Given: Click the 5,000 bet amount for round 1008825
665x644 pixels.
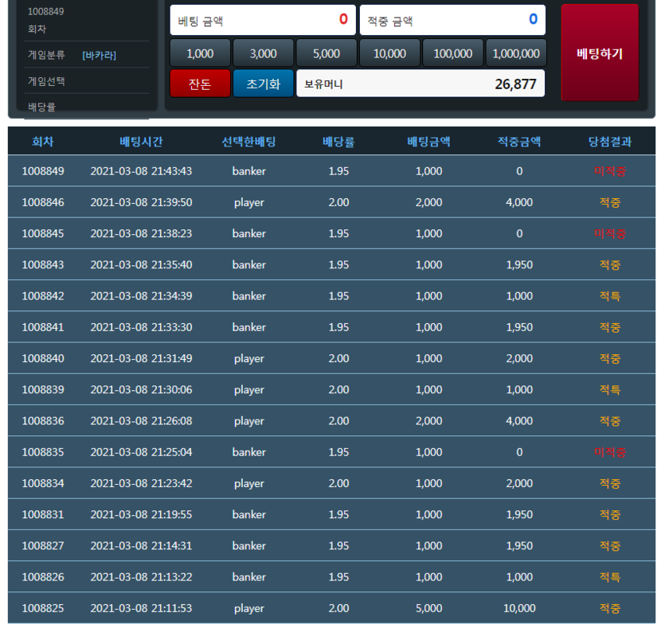Looking at the screenshot, I should (428, 608).
